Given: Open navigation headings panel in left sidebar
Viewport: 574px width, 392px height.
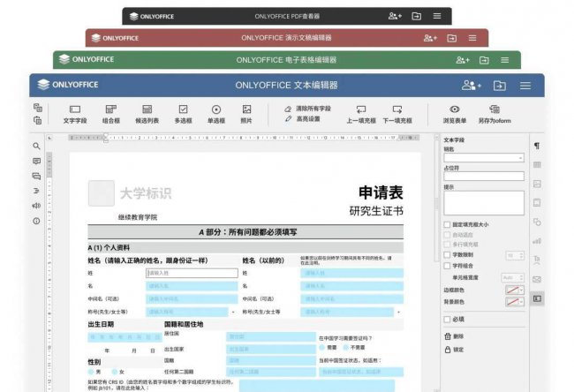Looking at the screenshot, I should [36, 191].
